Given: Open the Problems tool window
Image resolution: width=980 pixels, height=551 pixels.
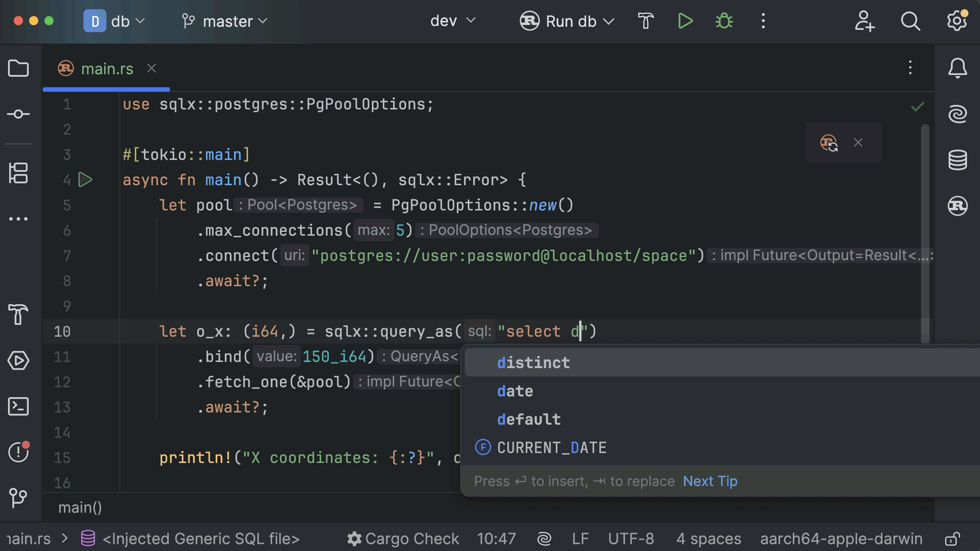Looking at the screenshot, I should 18,452.
